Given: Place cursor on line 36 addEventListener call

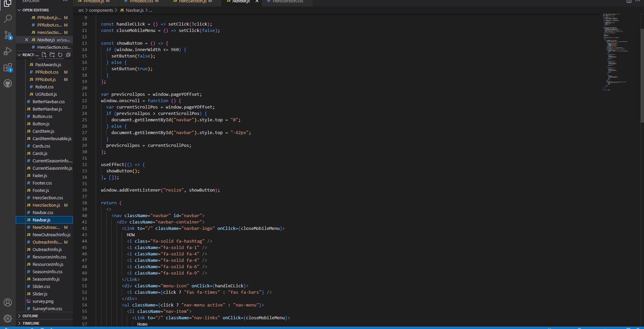Looking at the screenshot, I should point(160,189).
